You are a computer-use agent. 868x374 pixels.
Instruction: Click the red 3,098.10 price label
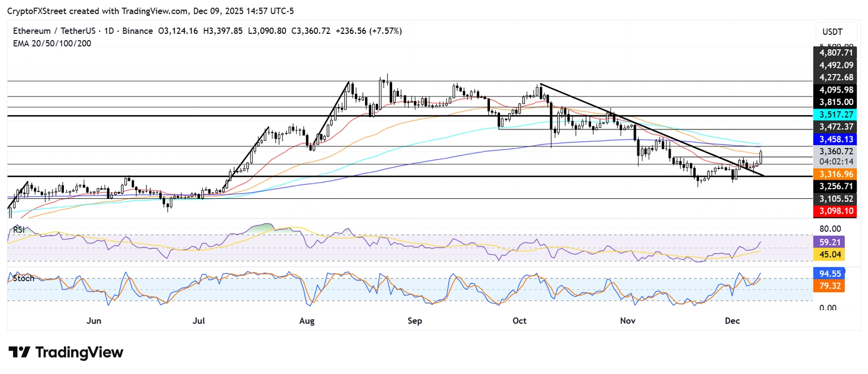tap(835, 211)
